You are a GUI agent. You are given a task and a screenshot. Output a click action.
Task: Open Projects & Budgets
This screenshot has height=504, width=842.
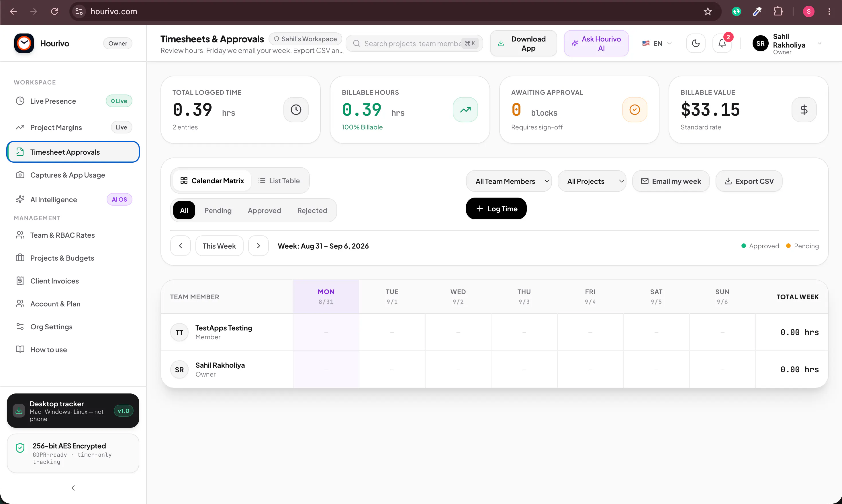point(73,258)
